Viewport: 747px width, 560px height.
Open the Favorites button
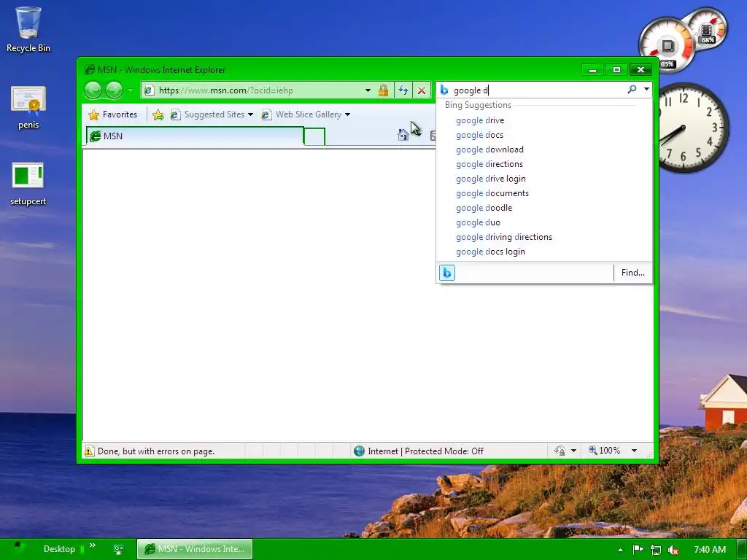point(113,114)
